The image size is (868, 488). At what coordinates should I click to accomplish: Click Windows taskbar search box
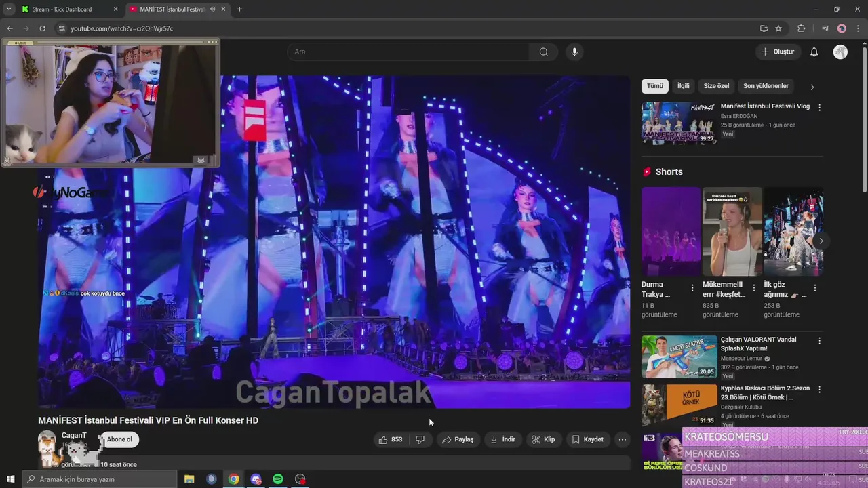pos(99,479)
